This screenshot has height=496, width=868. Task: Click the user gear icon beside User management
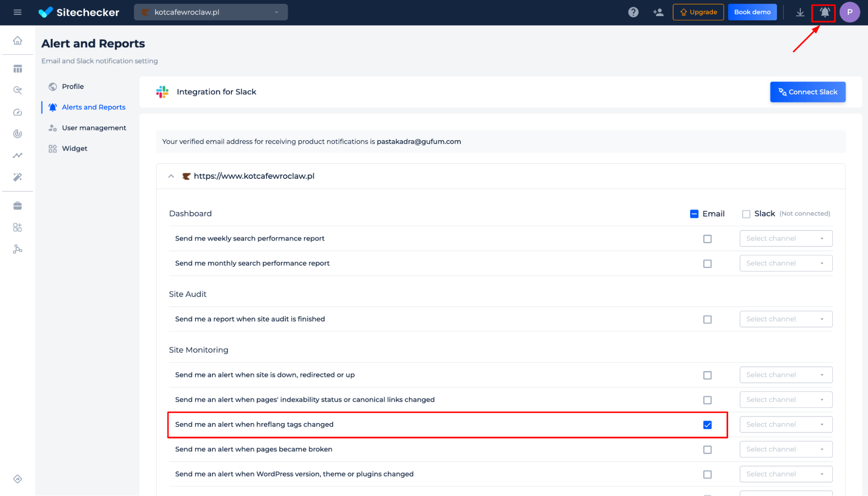53,128
